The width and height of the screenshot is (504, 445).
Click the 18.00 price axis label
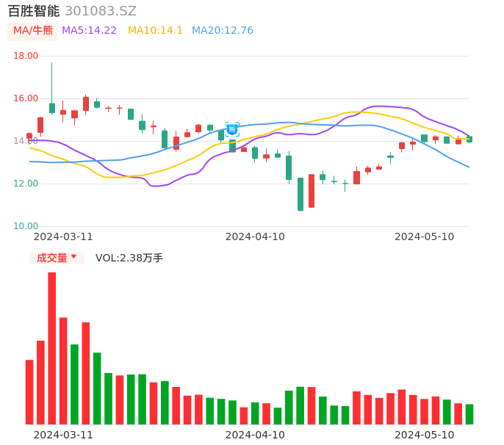click(x=26, y=56)
